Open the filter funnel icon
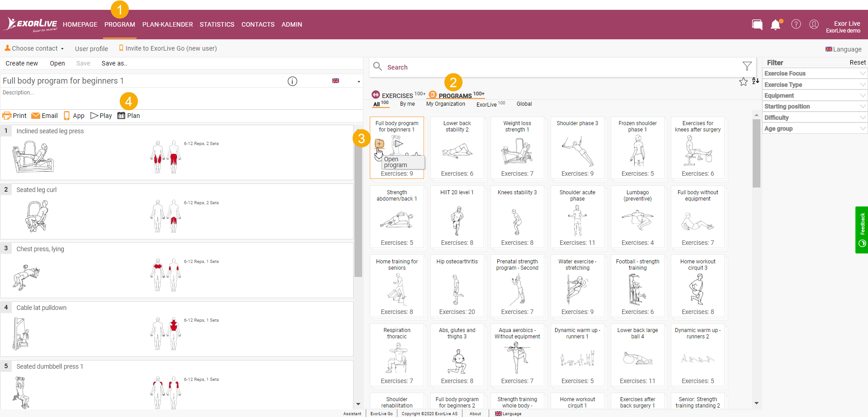Screen dimensions: 868x417 [747, 66]
